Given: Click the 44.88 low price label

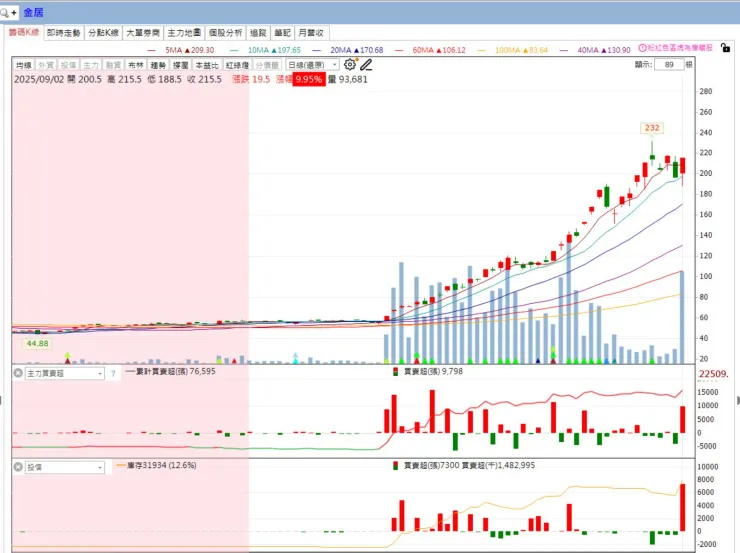Looking at the screenshot, I should click(37, 344).
